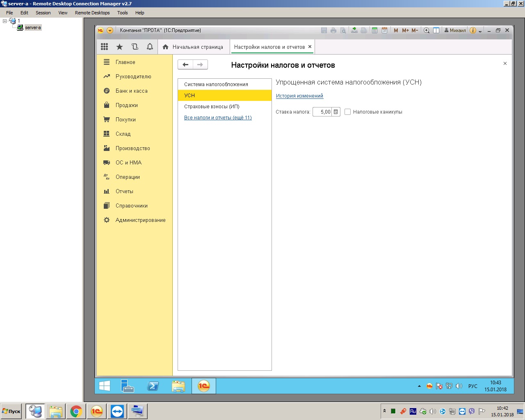
Task: Open dropdown arrow next to info icon
Action: tap(480, 31)
